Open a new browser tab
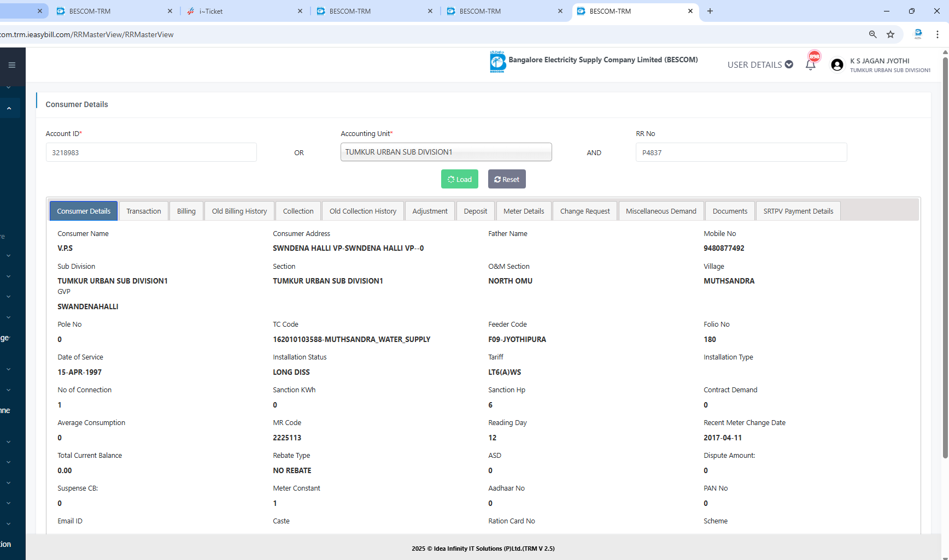This screenshot has width=949, height=560. tap(710, 11)
